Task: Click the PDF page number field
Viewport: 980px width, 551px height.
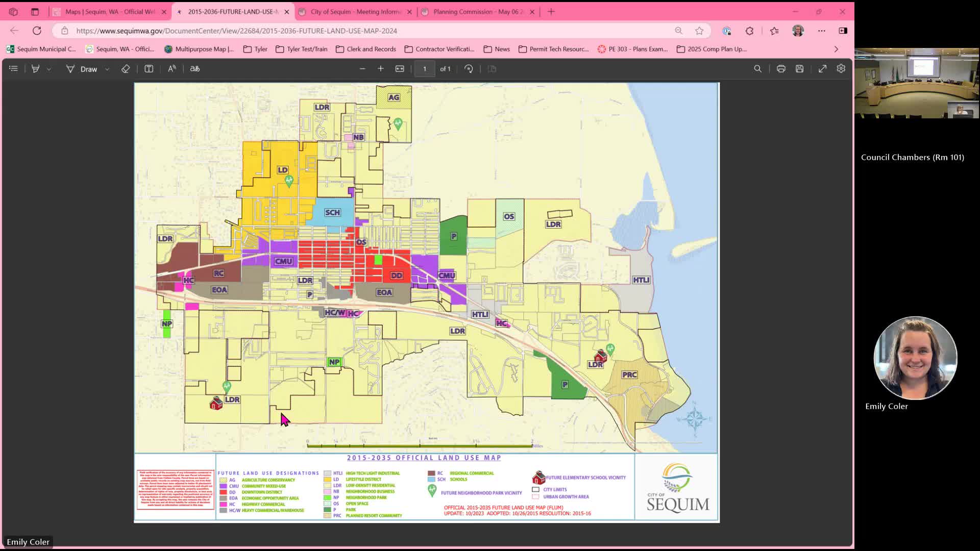Action: click(x=425, y=68)
